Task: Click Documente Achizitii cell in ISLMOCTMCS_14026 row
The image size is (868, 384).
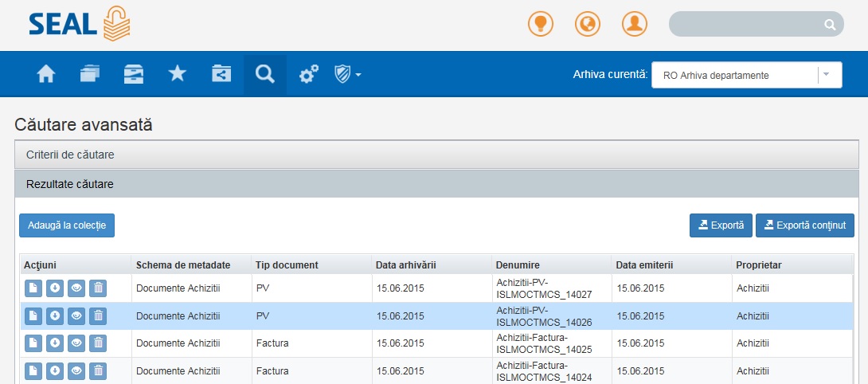Action: tap(192, 315)
